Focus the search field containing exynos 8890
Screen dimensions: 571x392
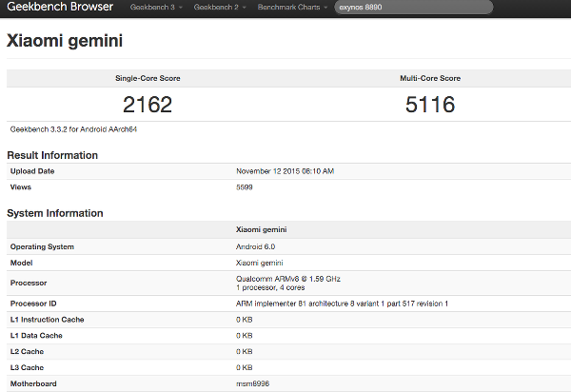[414, 7]
